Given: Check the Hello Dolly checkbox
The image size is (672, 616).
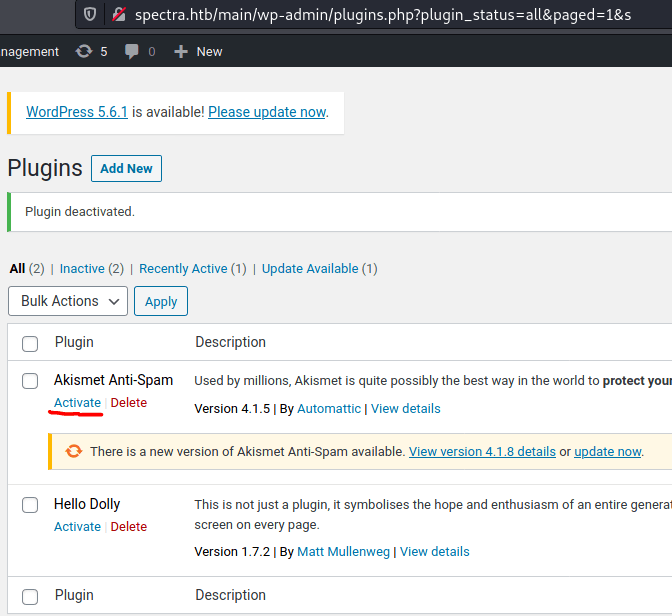Looking at the screenshot, I should point(30,505).
